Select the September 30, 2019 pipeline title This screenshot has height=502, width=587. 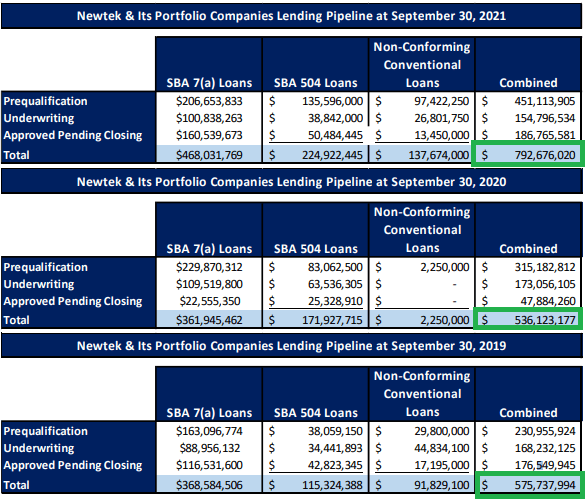291,346
